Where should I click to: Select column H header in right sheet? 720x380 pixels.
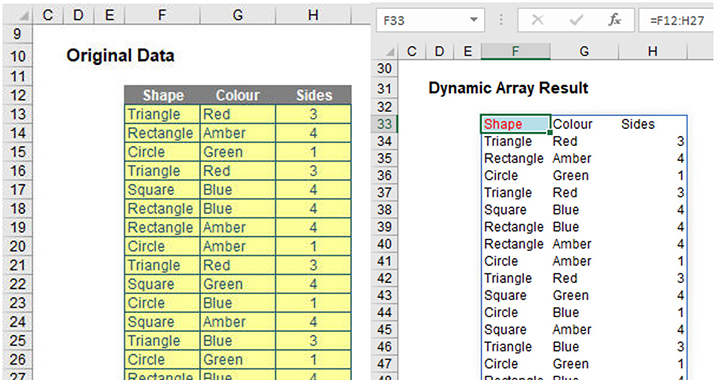tap(652, 51)
